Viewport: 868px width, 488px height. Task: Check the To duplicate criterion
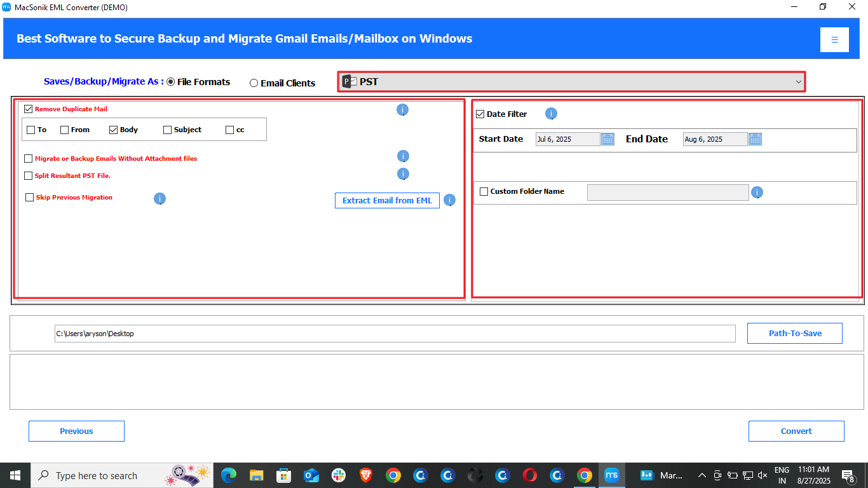tap(31, 130)
